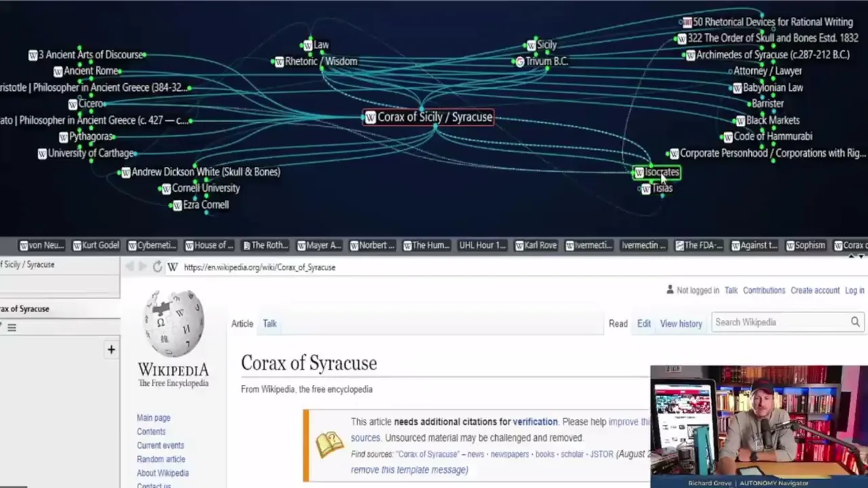
Task: Click the Wikipedia icon on the Law thought
Action: (308, 45)
